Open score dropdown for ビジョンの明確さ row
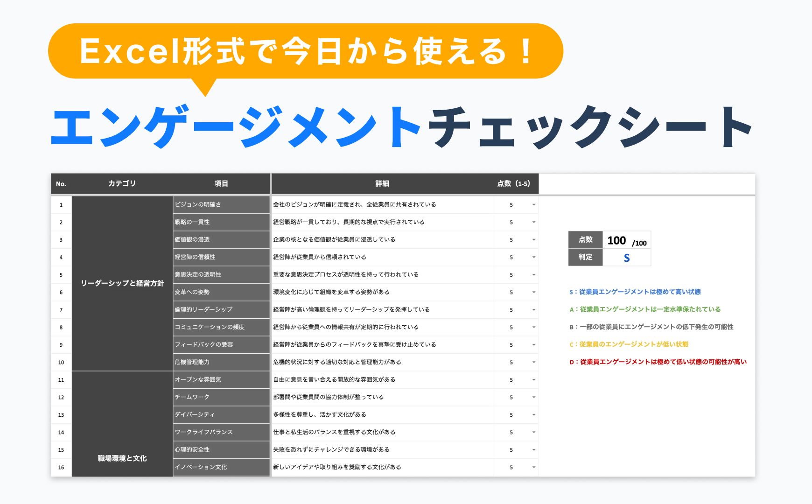This screenshot has height=504, width=812. pyautogui.click(x=533, y=205)
